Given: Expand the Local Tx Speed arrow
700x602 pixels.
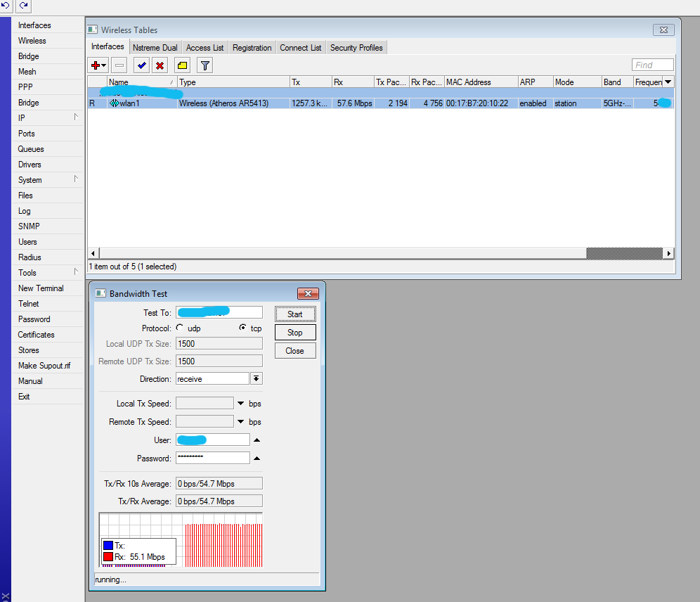Looking at the screenshot, I should (x=240, y=404).
